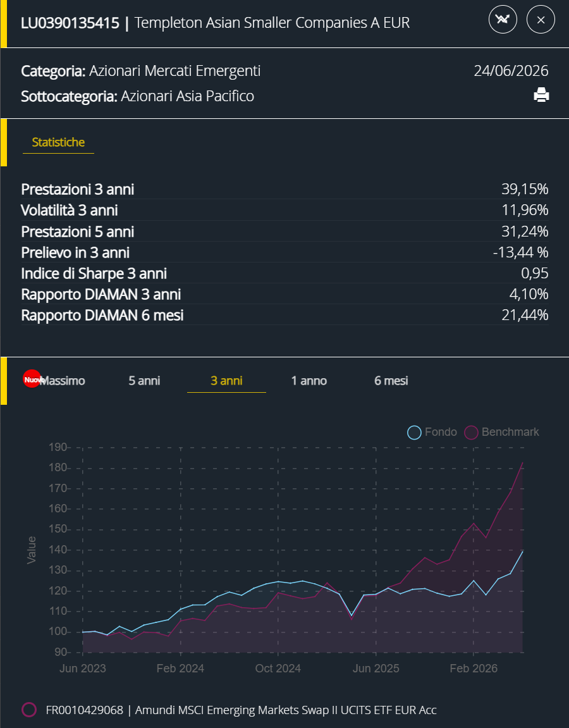Show the 1 anno chart period
Image resolution: width=569 pixels, height=728 pixels.
coord(309,381)
